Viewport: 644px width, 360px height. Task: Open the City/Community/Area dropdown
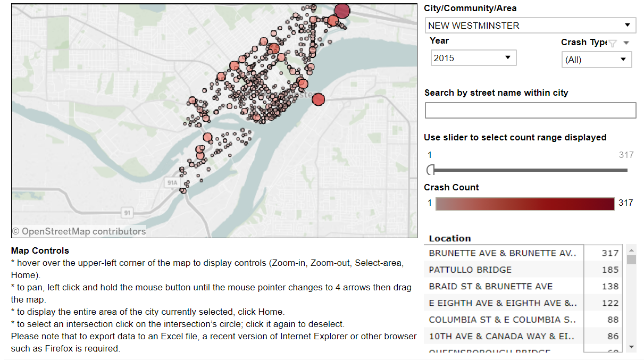[530, 25]
